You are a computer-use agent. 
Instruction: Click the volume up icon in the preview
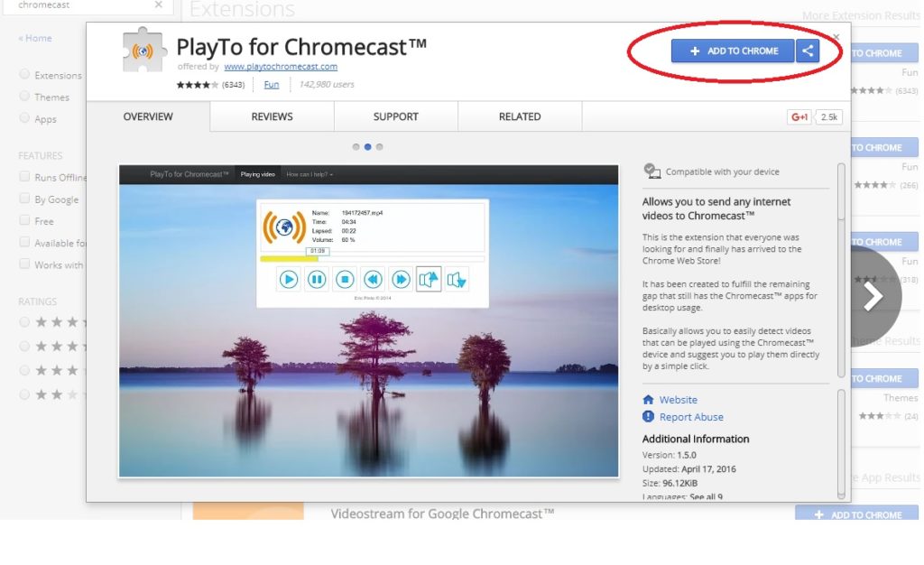(x=429, y=279)
